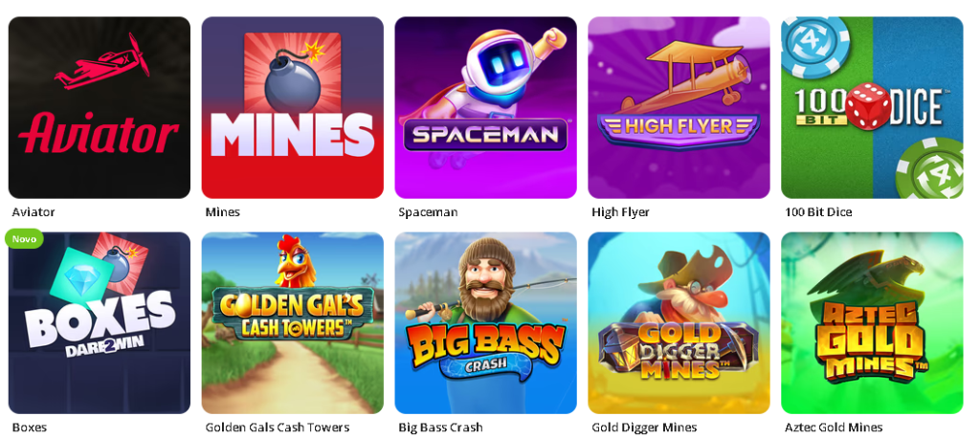Viewport: 980px width, 439px height.
Task: Click the green Novo badge on Boxes
Action: tap(24, 238)
